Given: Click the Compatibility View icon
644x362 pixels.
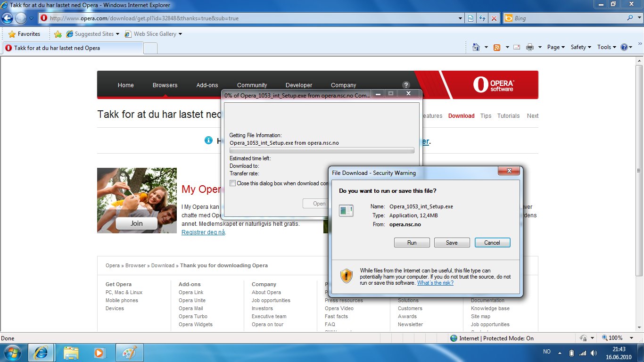Looking at the screenshot, I should [x=471, y=18].
